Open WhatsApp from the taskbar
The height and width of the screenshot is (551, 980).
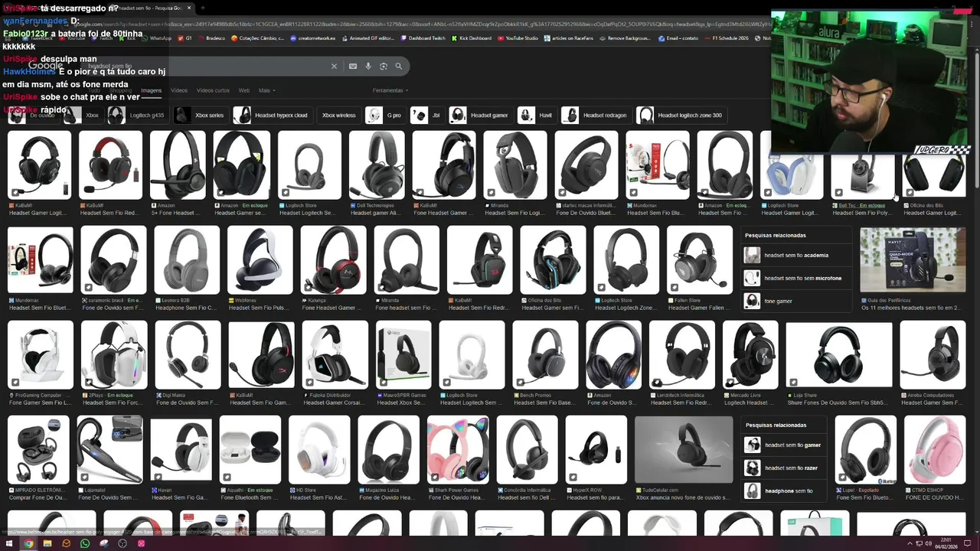click(x=85, y=543)
